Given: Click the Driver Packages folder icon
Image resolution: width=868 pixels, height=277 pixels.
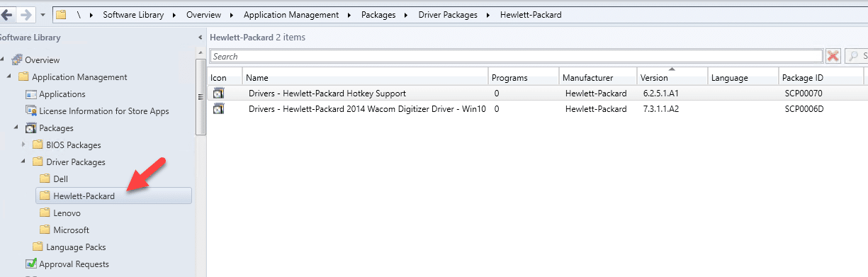Looking at the screenshot, I should (38, 162).
